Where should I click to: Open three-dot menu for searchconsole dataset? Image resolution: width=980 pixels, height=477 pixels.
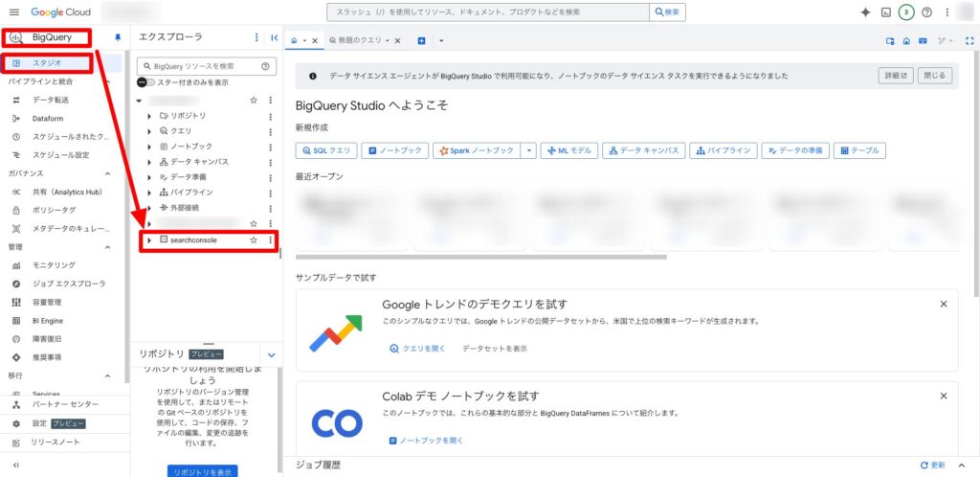[271, 240]
